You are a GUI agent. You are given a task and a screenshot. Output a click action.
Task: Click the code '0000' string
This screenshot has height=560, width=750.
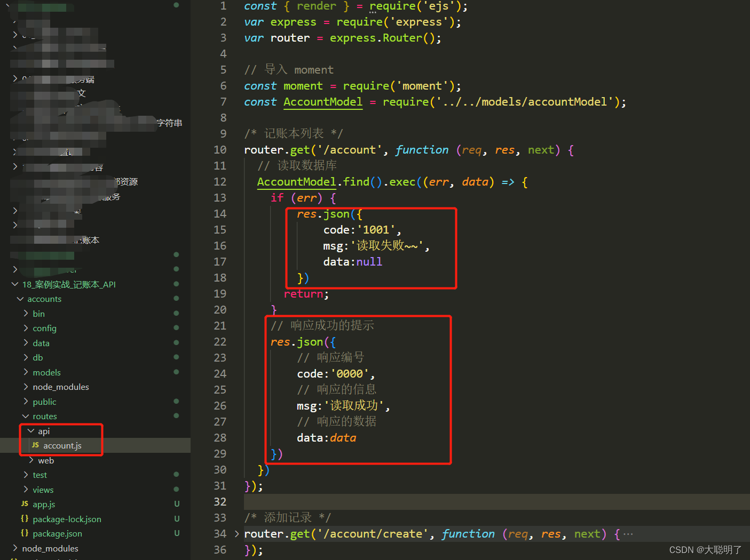[x=350, y=374]
